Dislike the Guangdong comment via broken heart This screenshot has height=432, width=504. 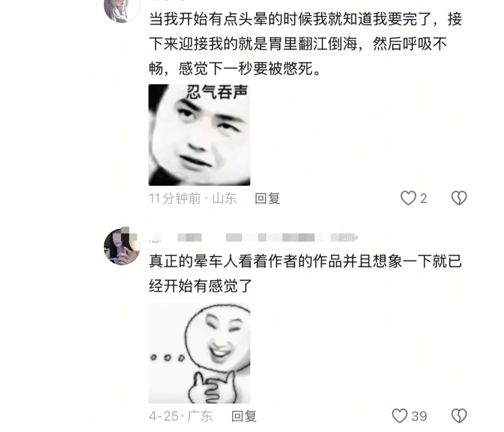(459, 416)
